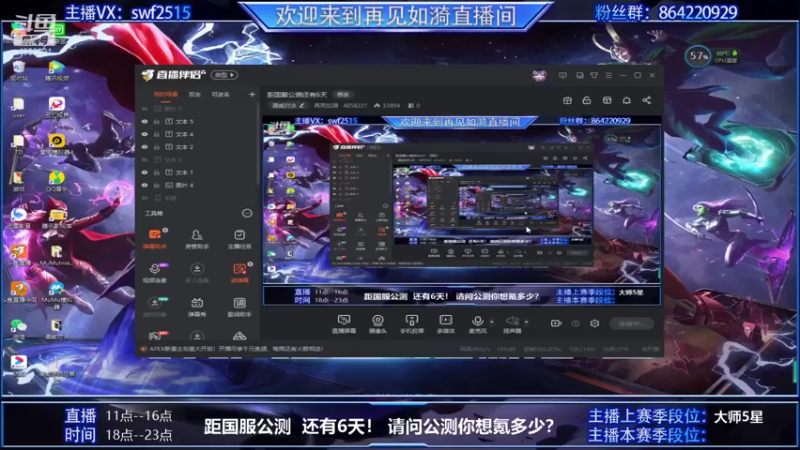This screenshot has height=450, width=800.
Task: Open the notification bell icon
Action: tap(627, 101)
